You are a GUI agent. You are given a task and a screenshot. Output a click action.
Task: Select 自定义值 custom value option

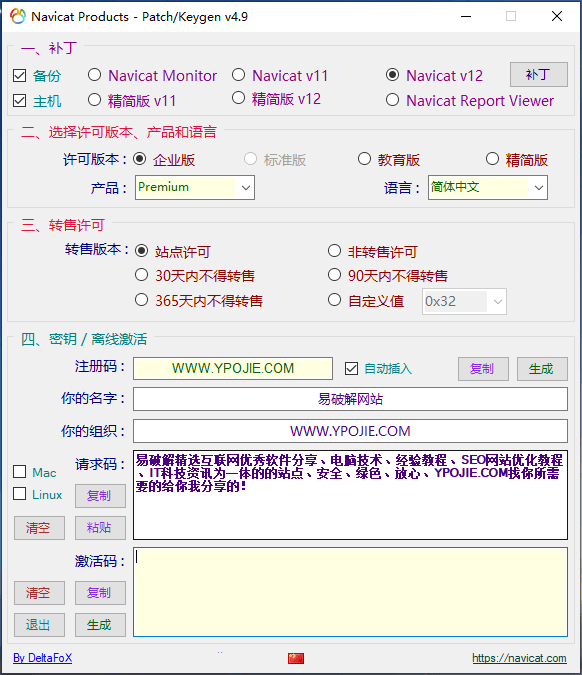point(334,300)
